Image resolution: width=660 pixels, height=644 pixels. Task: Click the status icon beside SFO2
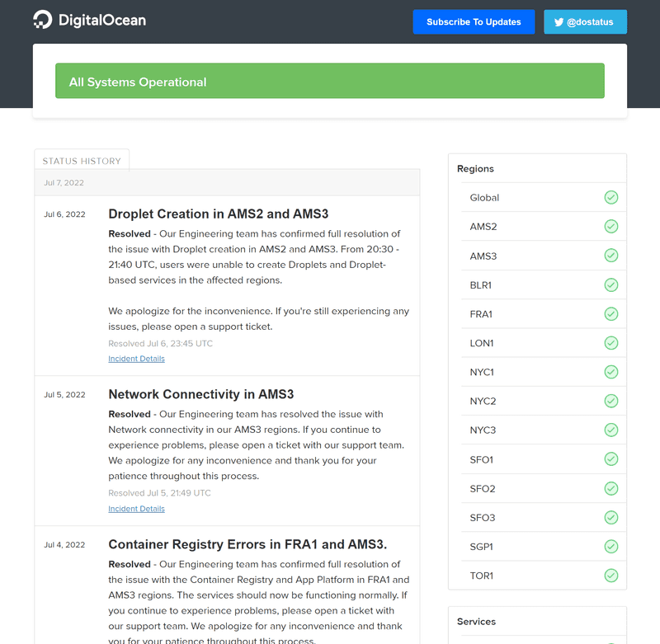(611, 488)
